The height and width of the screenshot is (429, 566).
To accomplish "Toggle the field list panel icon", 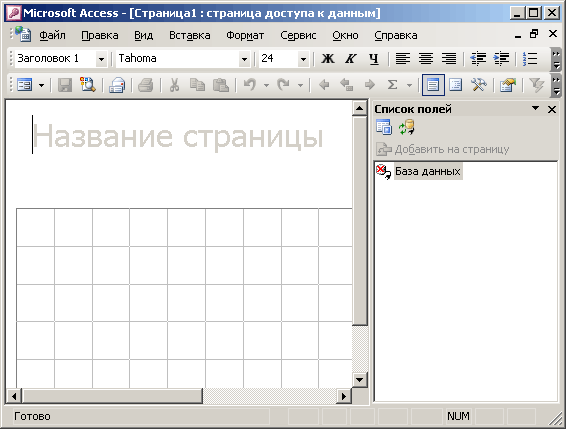I will (x=433, y=85).
